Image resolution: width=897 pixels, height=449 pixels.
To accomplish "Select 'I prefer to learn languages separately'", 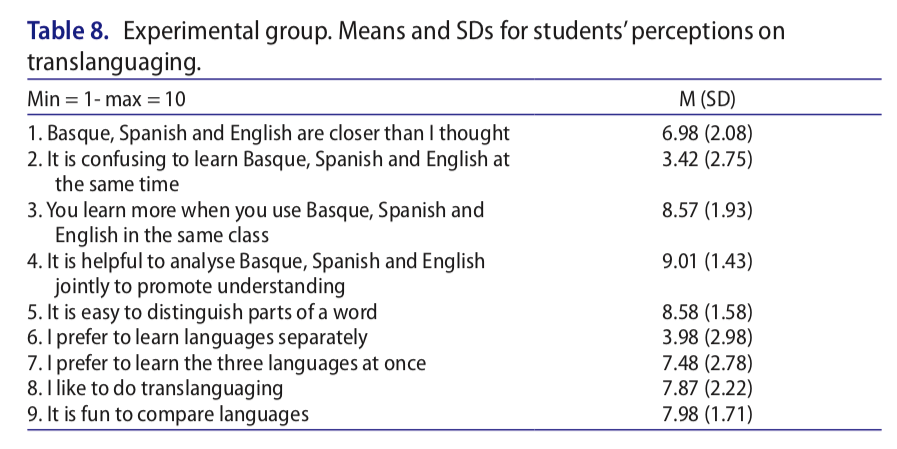I will pyautogui.click(x=194, y=337).
